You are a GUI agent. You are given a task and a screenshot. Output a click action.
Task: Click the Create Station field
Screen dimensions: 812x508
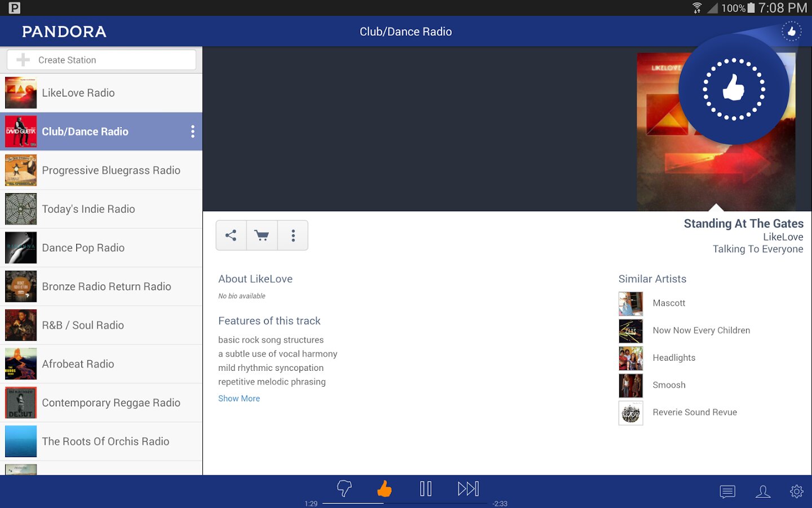(x=101, y=60)
